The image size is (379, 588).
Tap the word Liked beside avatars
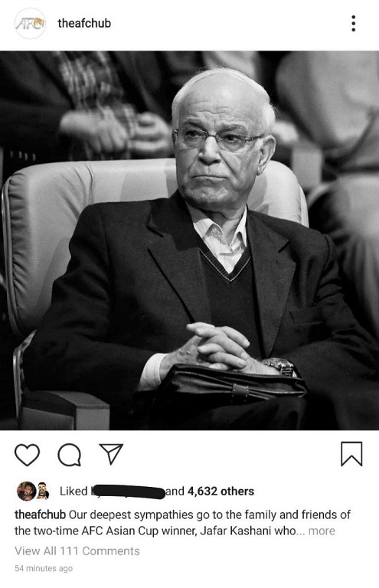(74, 492)
